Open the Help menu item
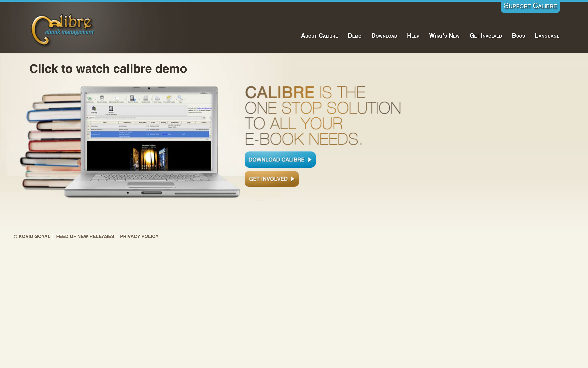 point(413,36)
